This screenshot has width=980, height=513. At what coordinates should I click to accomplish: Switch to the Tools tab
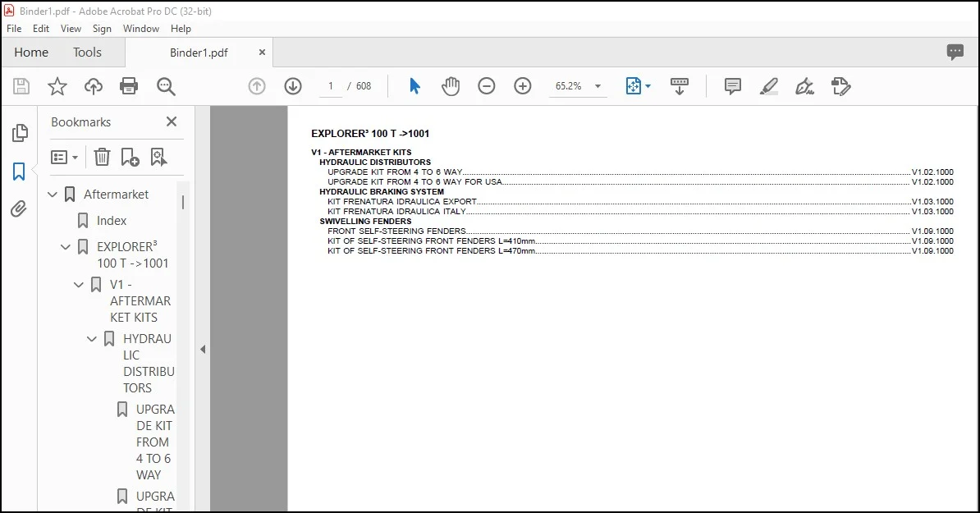click(87, 53)
